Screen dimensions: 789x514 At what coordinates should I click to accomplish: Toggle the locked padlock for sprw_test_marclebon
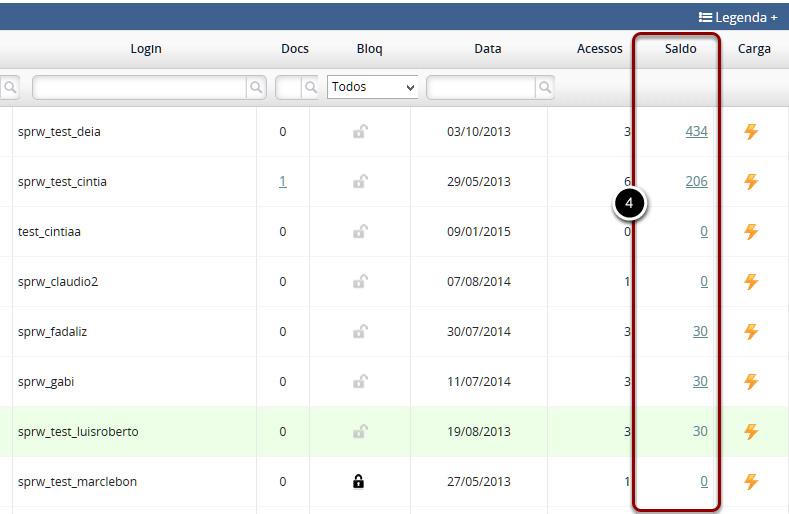coord(359,482)
